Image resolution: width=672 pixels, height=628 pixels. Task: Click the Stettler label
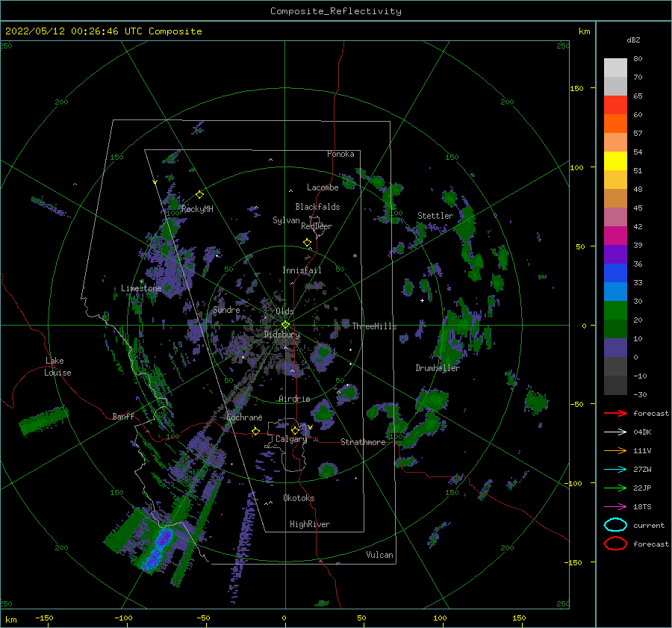coord(435,216)
